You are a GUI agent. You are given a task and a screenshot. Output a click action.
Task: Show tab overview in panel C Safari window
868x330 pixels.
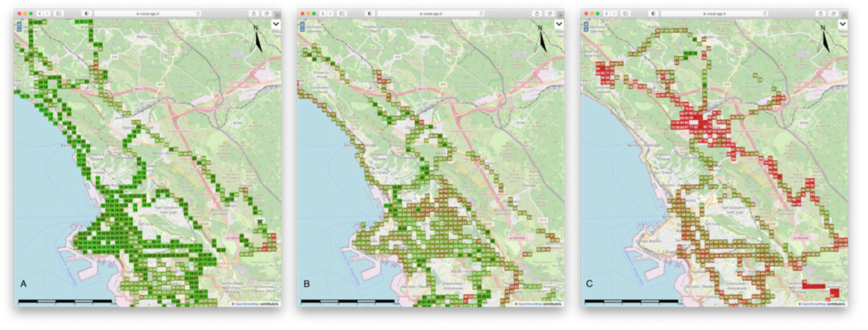(x=833, y=14)
